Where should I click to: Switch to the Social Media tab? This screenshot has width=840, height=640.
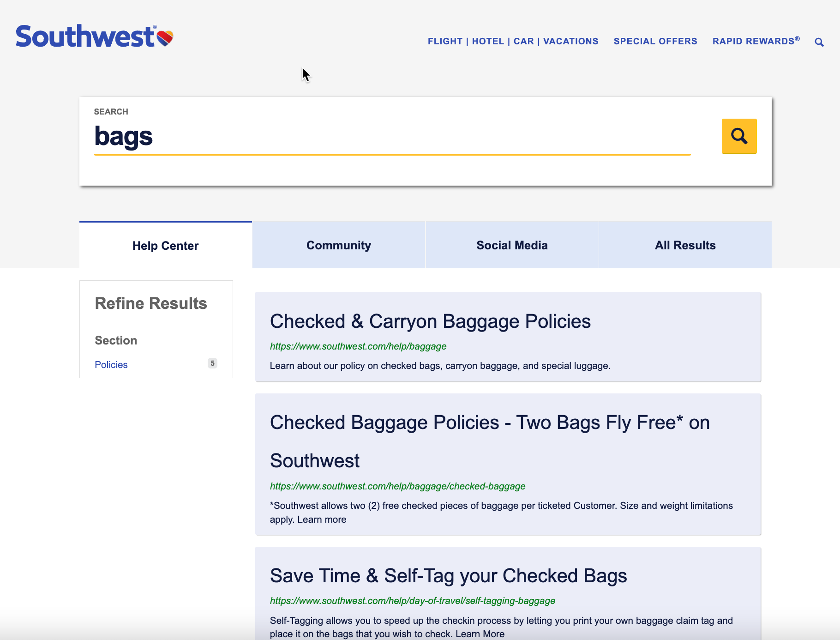pyautogui.click(x=511, y=245)
